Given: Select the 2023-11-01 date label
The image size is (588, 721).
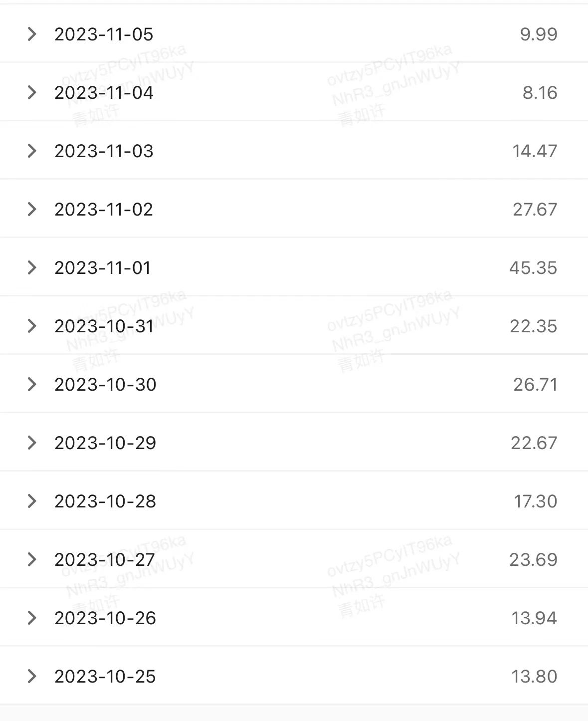Looking at the screenshot, I should tap(103, 268).
